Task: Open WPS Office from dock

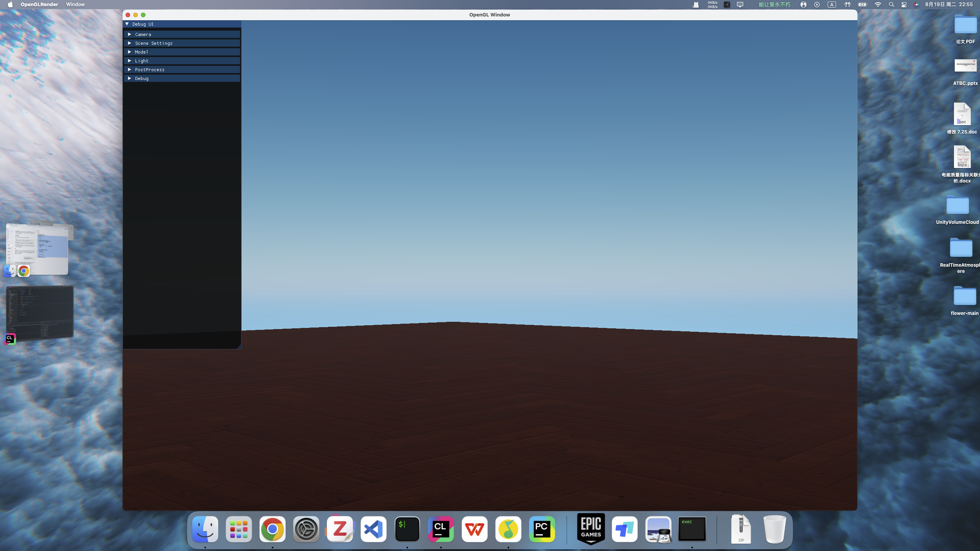Action: point(474,529)
